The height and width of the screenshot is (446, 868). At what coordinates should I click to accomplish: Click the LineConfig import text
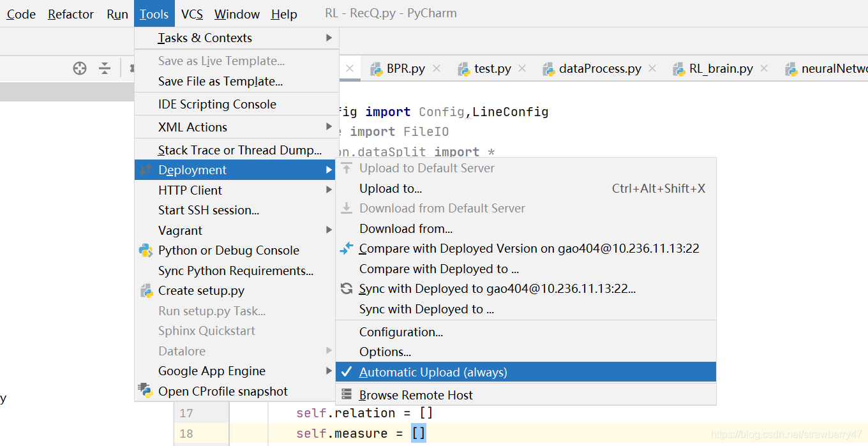click(x=510, y=112)
